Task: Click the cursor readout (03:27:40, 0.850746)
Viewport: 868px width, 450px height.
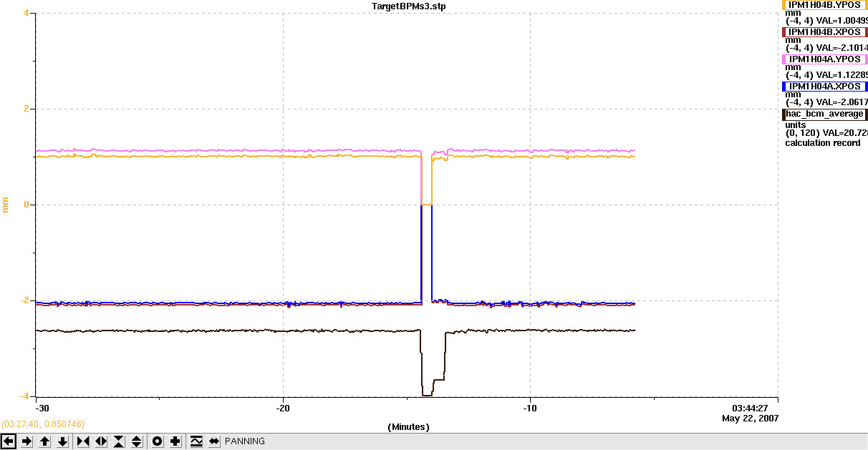Action: click(x=43, y=425)
